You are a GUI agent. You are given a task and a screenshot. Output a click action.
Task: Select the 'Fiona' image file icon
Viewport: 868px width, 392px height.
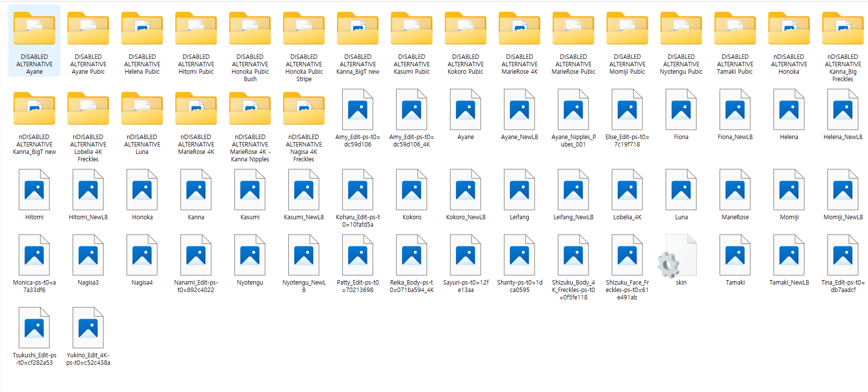click(681, 109)
